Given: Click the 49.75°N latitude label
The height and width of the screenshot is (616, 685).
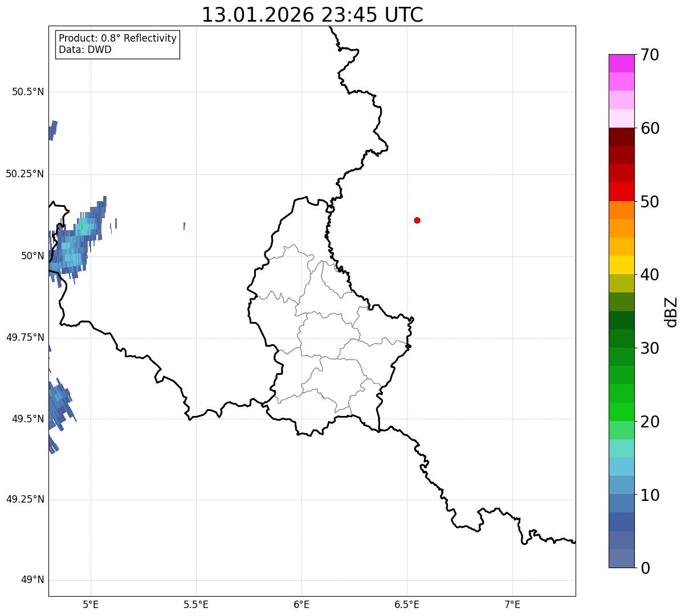Looking at the screenshot, I should tap(25, 337).
